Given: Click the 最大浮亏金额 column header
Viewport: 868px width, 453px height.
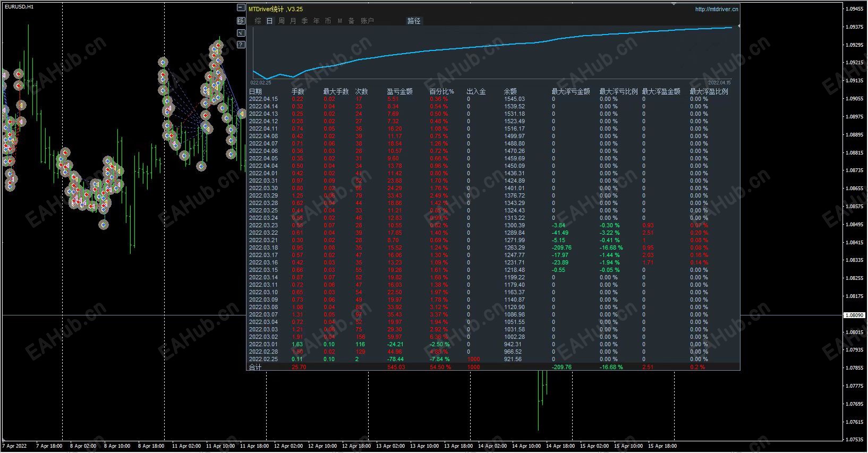Looking at the screenshot, I should point(571,91).
